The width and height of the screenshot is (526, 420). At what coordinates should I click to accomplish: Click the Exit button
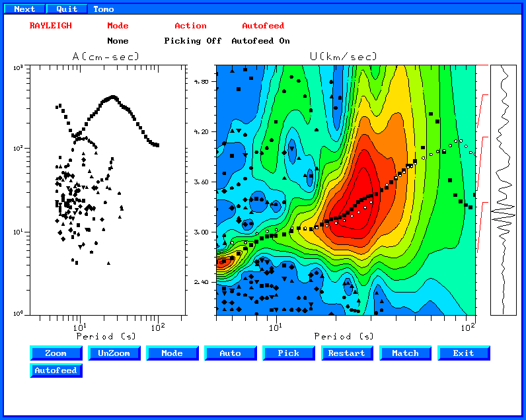click(464, 353)
